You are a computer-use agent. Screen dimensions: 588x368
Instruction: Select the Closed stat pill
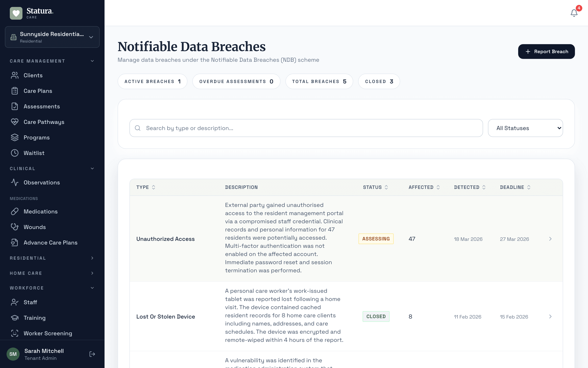click(379, 81)
